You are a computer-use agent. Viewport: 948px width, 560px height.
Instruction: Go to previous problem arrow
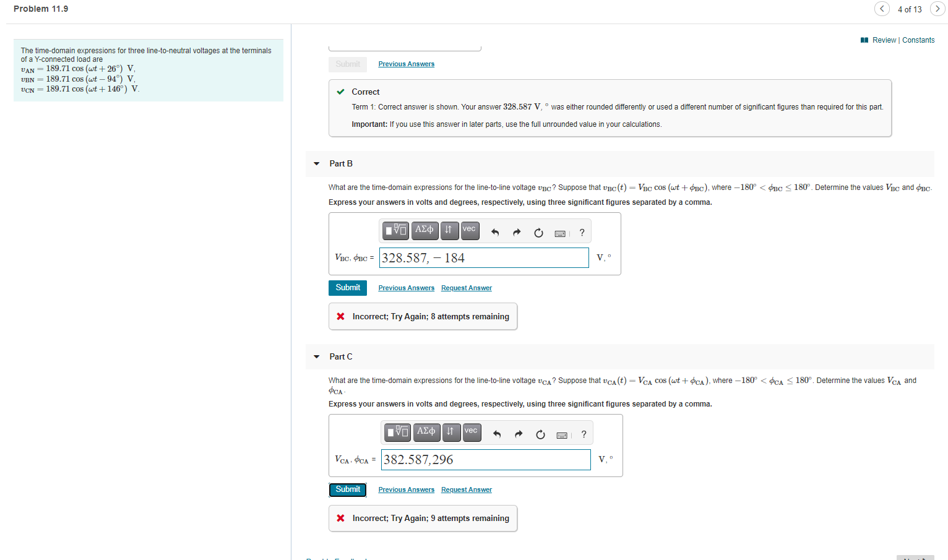pos(882,9)
